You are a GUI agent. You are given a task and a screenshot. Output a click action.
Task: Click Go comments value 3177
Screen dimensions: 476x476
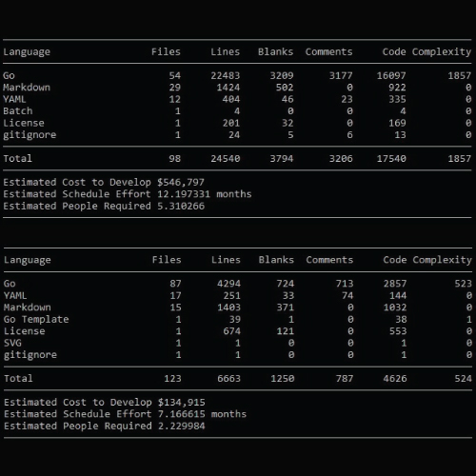[x=341, y=75]
